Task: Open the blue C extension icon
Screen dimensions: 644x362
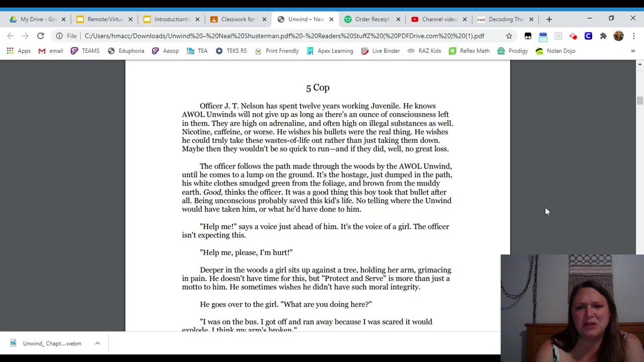Action: coord(588,36)
